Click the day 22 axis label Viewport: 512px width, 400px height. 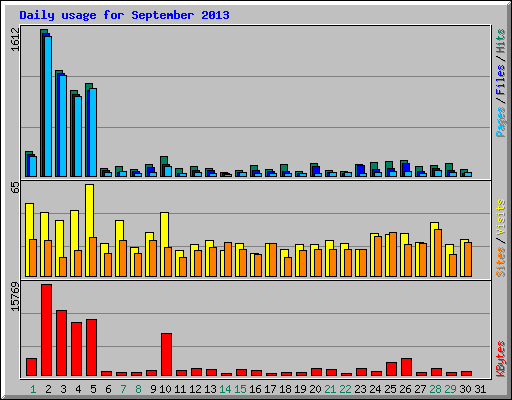(345, 389)
